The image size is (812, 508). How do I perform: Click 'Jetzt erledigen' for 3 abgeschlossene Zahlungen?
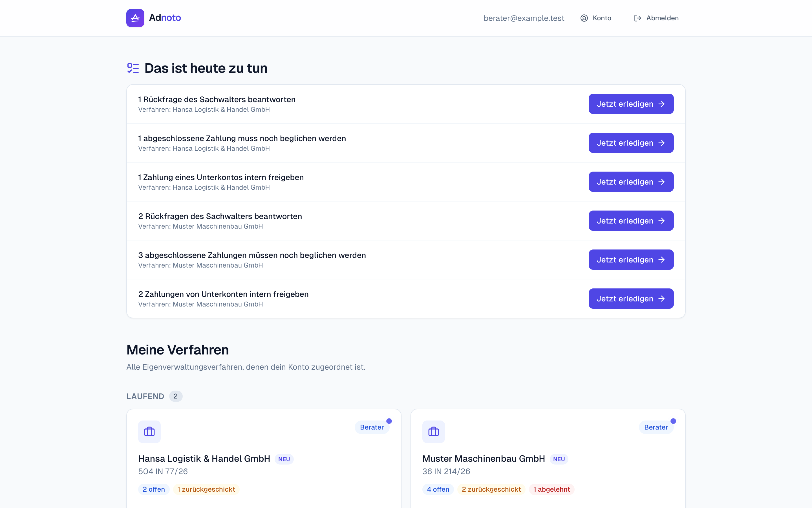[631, 260]
